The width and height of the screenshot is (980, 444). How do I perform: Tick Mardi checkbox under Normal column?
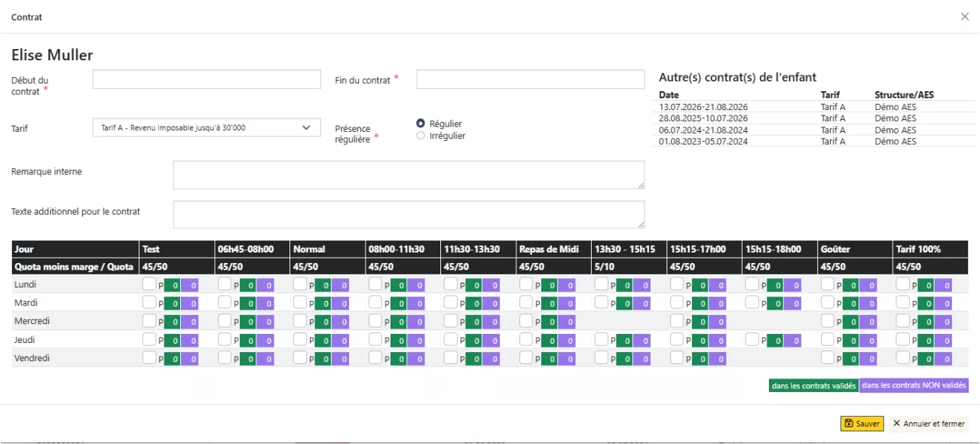(x=300, y=302)
